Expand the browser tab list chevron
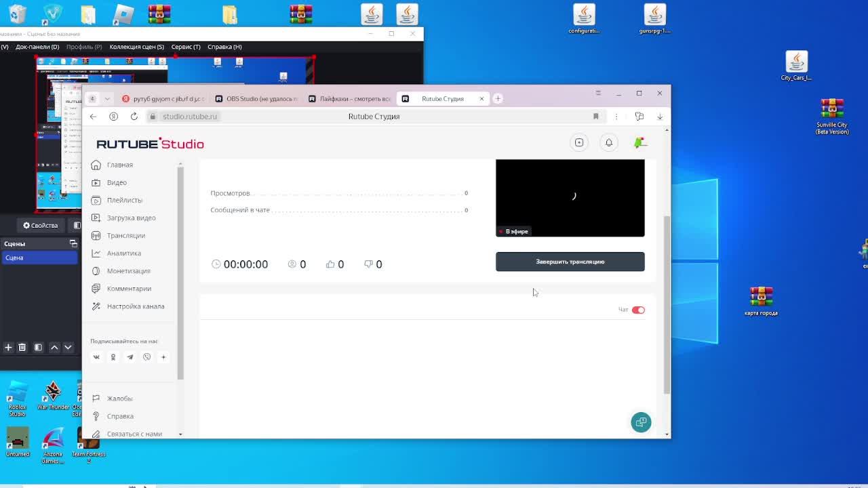This screenshot has width=868, height=488. pos(107,99)
